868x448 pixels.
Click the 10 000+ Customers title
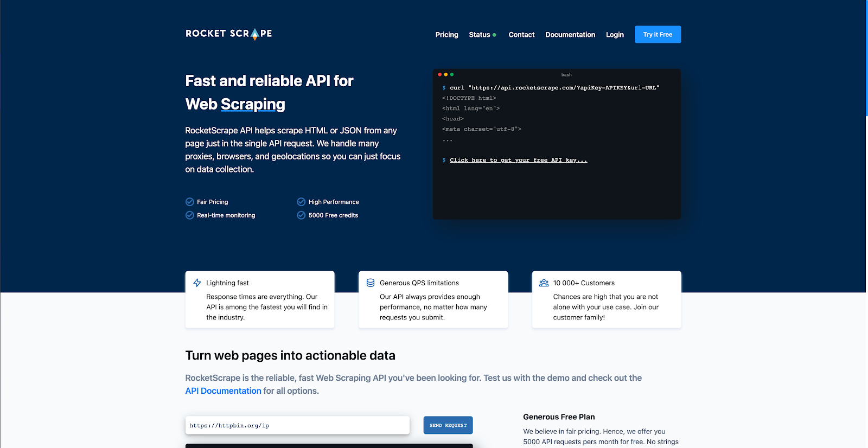click(x=584, y=283)
